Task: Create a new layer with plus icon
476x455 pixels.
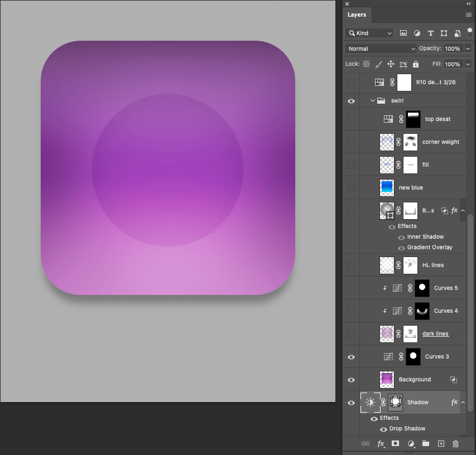Action: (441, 444)
